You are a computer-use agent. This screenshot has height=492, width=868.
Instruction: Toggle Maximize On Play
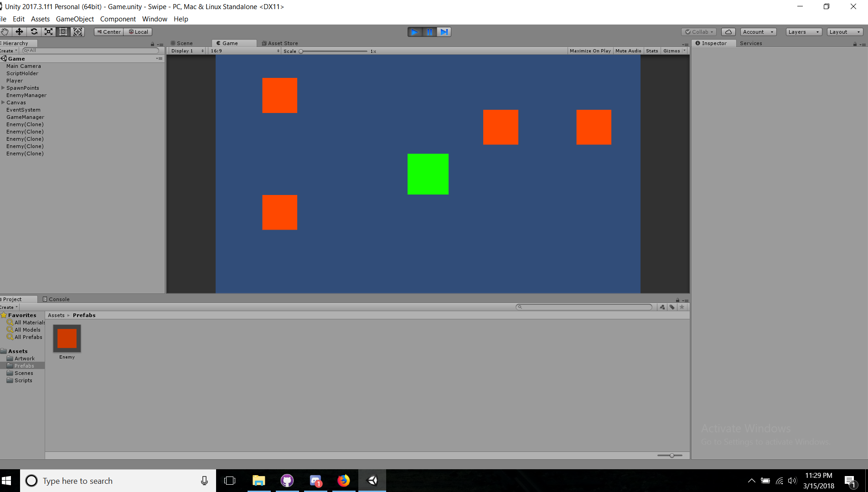coord(590,51)
